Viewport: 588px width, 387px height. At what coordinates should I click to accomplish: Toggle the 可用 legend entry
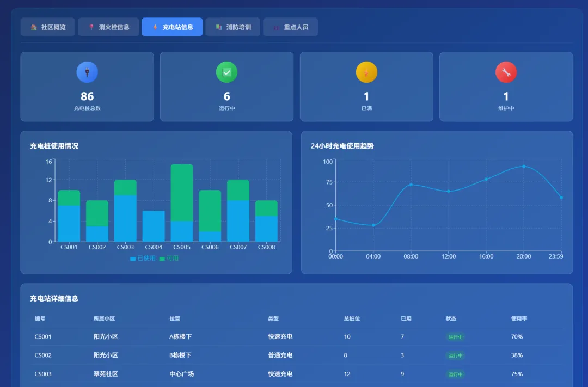[x=169, y=259]
